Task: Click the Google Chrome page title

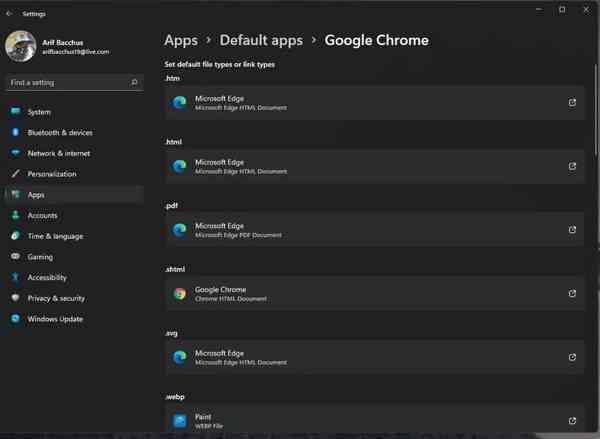Action: (377, 41)
